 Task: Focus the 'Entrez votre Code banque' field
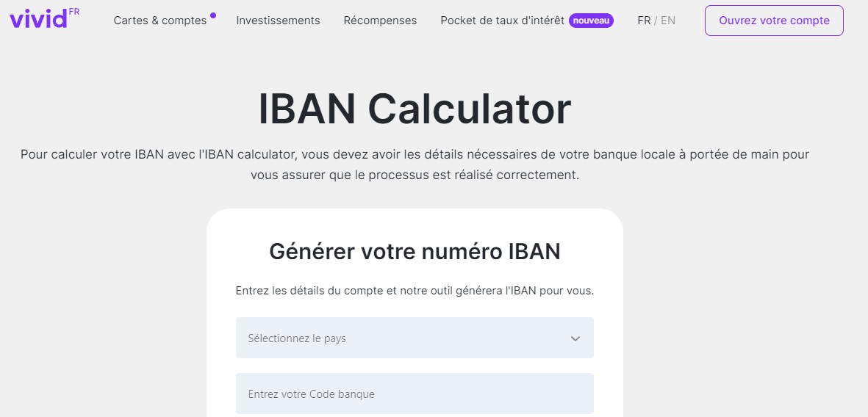[x=415, y=394]
